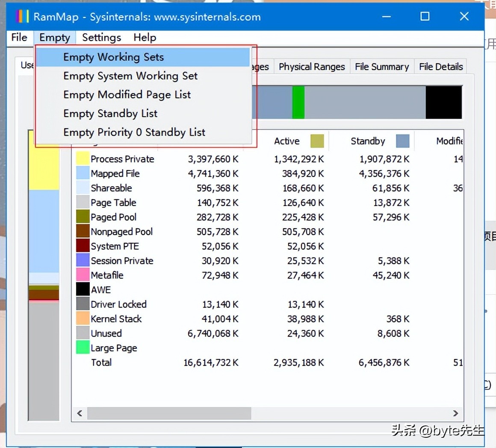
Task: Switch to the File Summary tab
Action: (382, 67)
